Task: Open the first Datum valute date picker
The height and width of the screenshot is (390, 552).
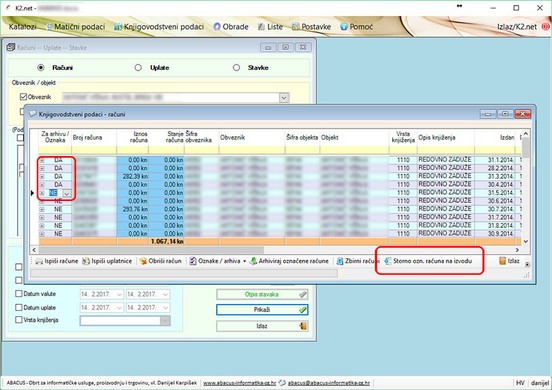Action: (x=119, y=294)
